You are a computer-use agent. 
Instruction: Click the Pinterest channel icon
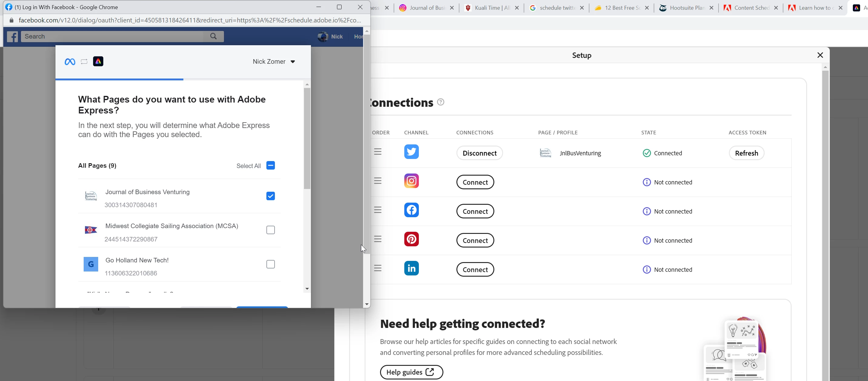pyautogui.click(x=412, y=239)
